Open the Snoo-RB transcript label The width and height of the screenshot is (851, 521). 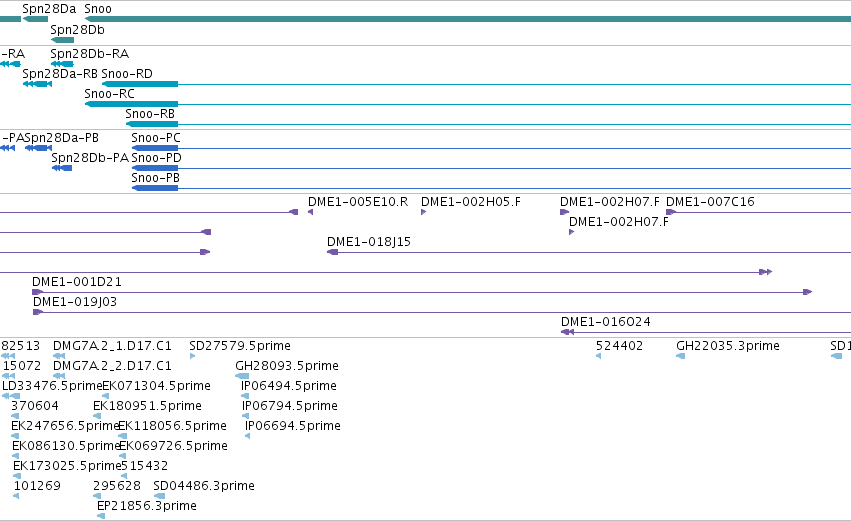(x=150, y=114)
